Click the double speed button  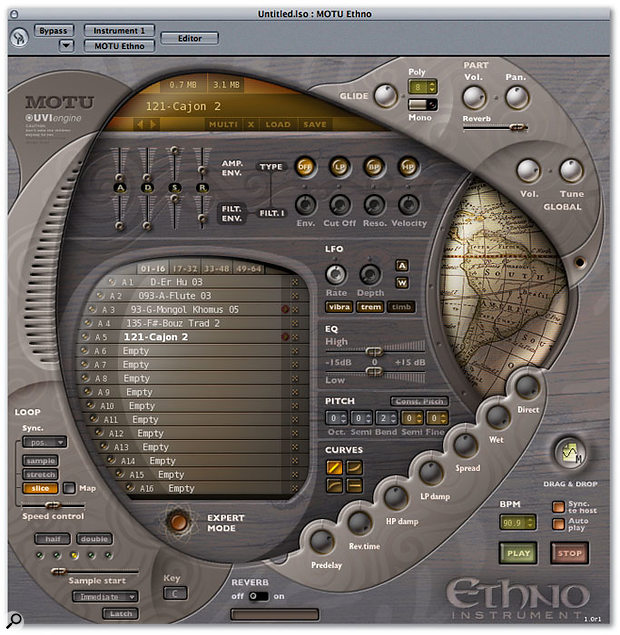pos(94,539)
